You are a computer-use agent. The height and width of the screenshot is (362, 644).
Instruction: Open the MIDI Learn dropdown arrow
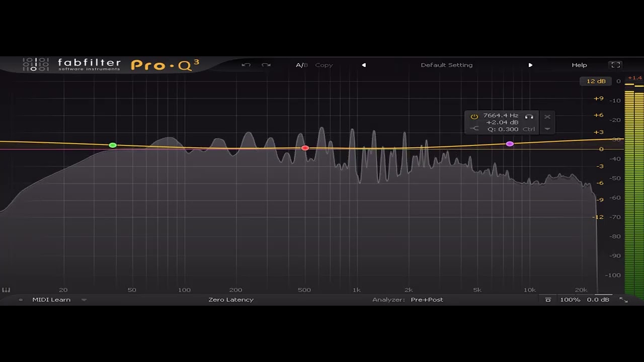(x=84, y=300)
